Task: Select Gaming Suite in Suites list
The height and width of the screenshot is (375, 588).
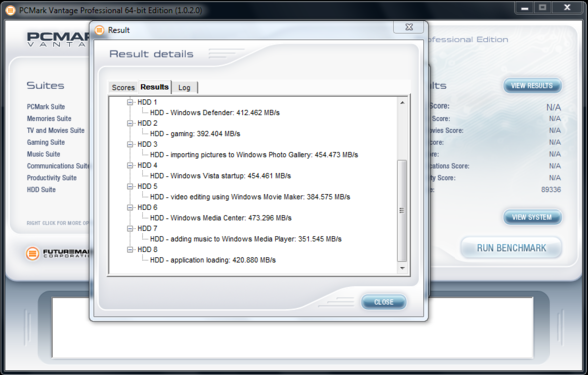Action: point(46,142)
